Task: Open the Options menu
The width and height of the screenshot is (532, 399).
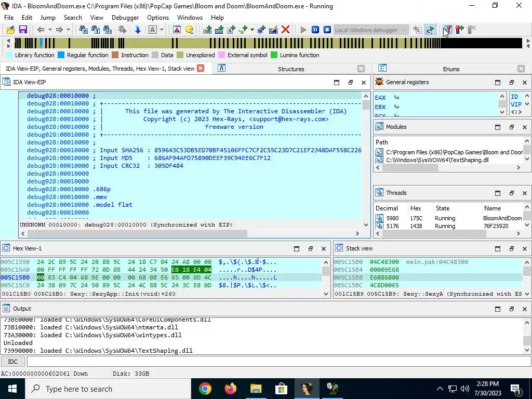Action: click(x=158, y=18)
